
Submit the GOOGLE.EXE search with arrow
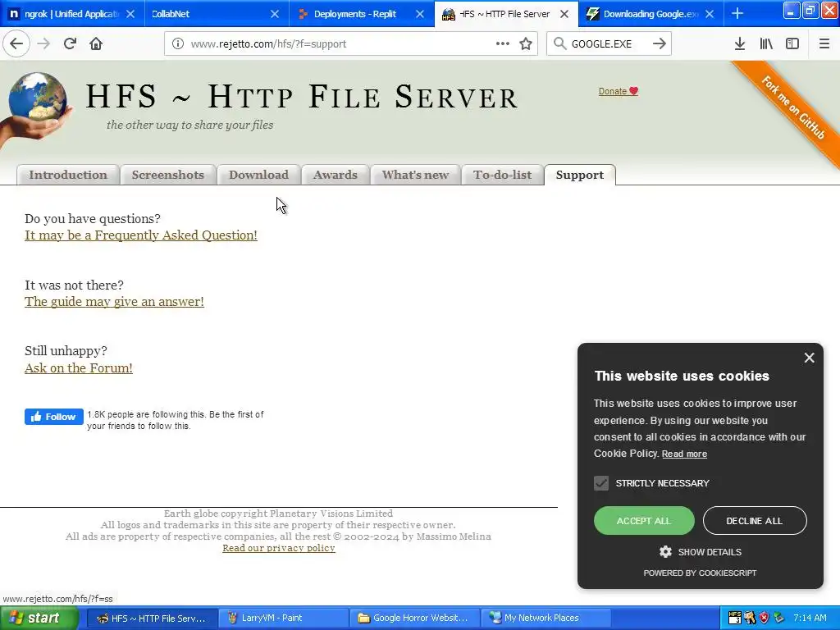[660, 43]
